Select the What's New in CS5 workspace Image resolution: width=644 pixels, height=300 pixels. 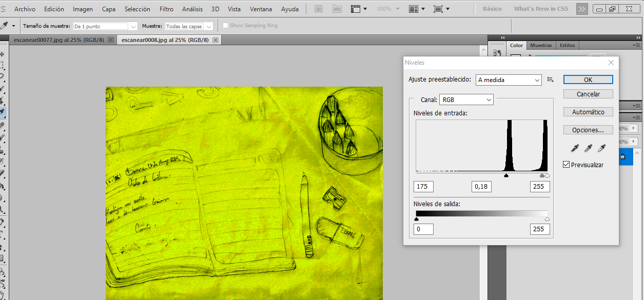click(x=541, y=9)
